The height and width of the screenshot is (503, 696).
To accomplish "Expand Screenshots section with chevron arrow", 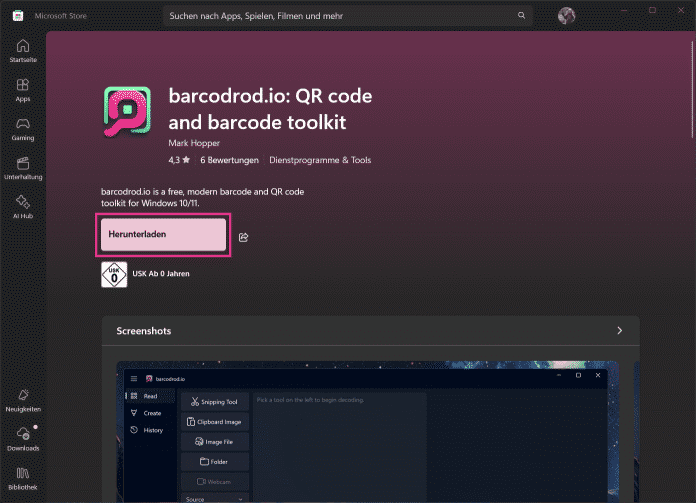I will tap(620, 330).
